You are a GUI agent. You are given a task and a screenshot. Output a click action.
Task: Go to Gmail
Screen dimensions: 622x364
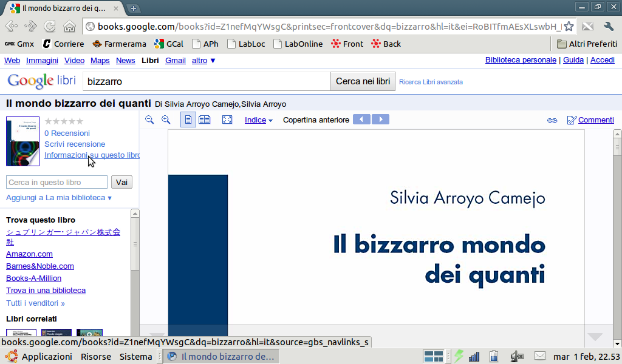[176, 61]
